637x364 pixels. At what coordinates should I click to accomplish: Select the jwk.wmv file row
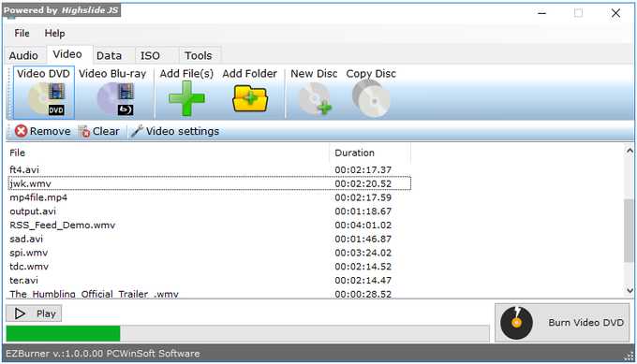click(x=209, y=183)
